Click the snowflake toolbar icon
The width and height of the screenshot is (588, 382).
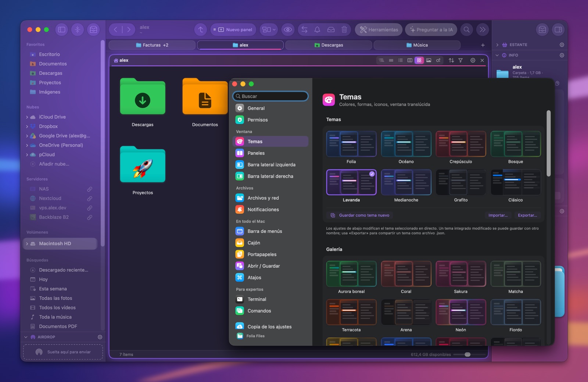pos(78,30)
